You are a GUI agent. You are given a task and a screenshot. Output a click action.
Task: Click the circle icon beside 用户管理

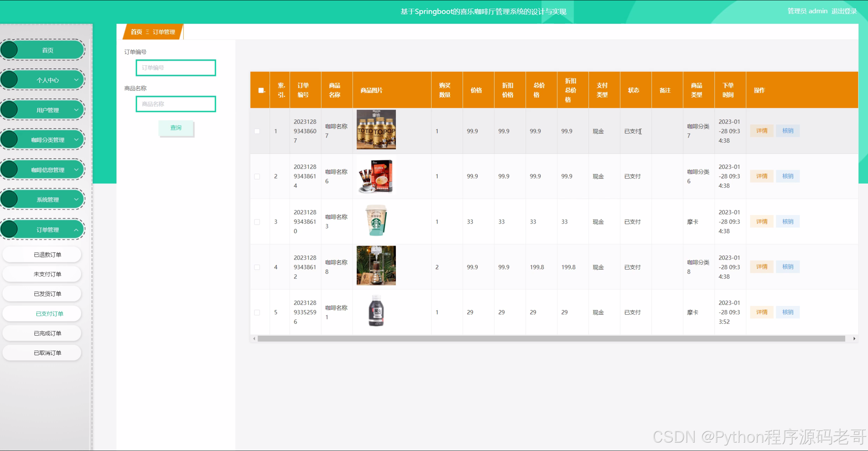tap(9, 110)
